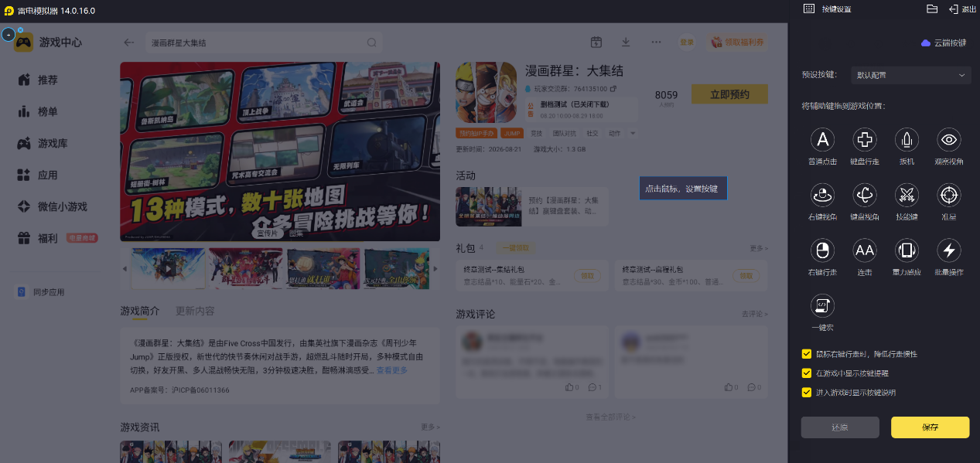Click the 登录 login button
The image size is (980, 463).
687,43
